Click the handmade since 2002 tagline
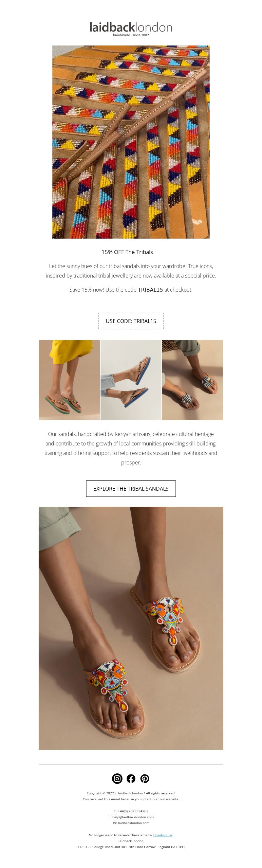The image size is (262, 868). tap(131, 35)
